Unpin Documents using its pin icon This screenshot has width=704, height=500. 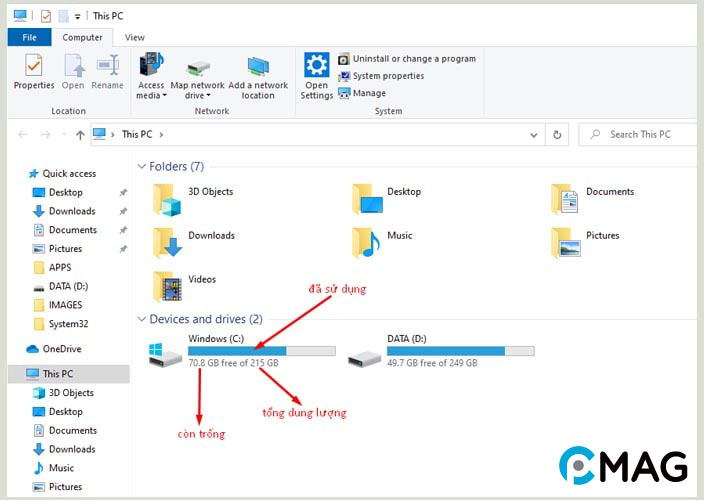[123, 230]
